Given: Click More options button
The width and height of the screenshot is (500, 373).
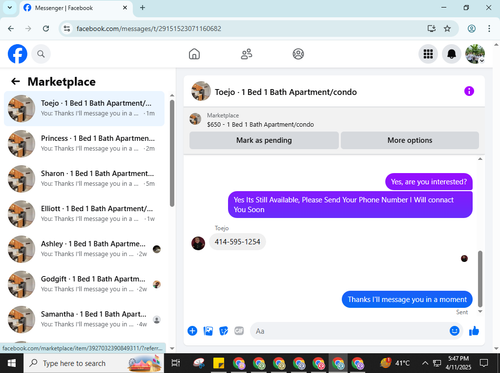Looking at the screenshot, I should pyautogui.click(x=410, y=140).
